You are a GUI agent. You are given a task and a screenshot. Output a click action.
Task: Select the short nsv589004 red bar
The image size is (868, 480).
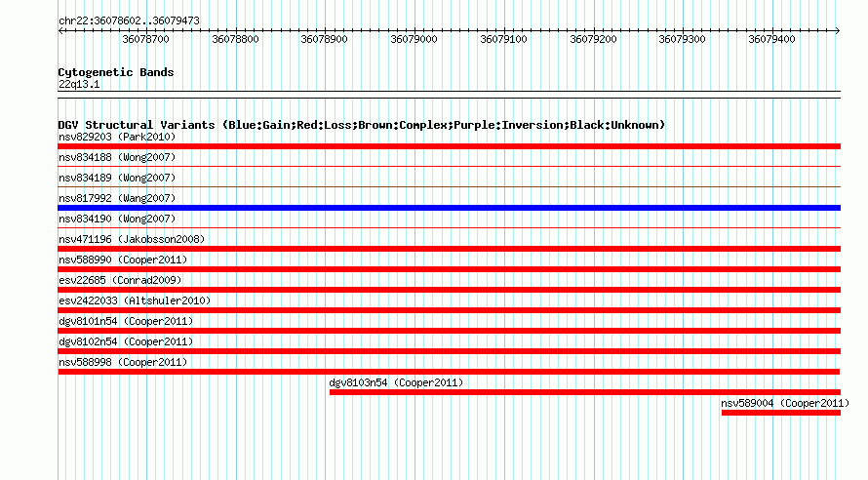pos(780,413)
